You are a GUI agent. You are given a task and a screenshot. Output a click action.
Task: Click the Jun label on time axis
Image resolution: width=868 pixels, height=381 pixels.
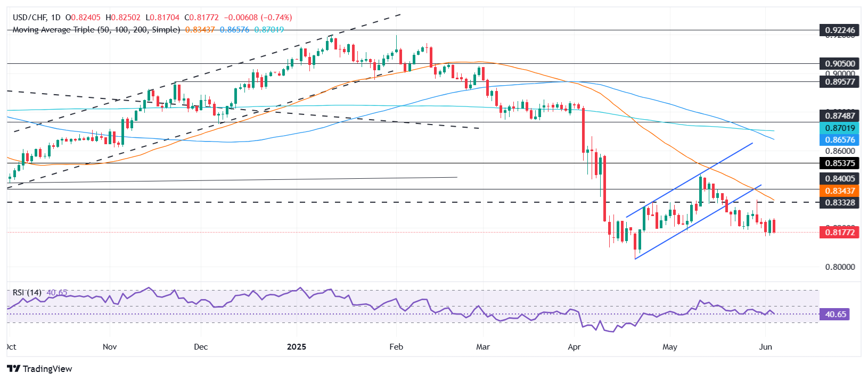click(765, 347)
